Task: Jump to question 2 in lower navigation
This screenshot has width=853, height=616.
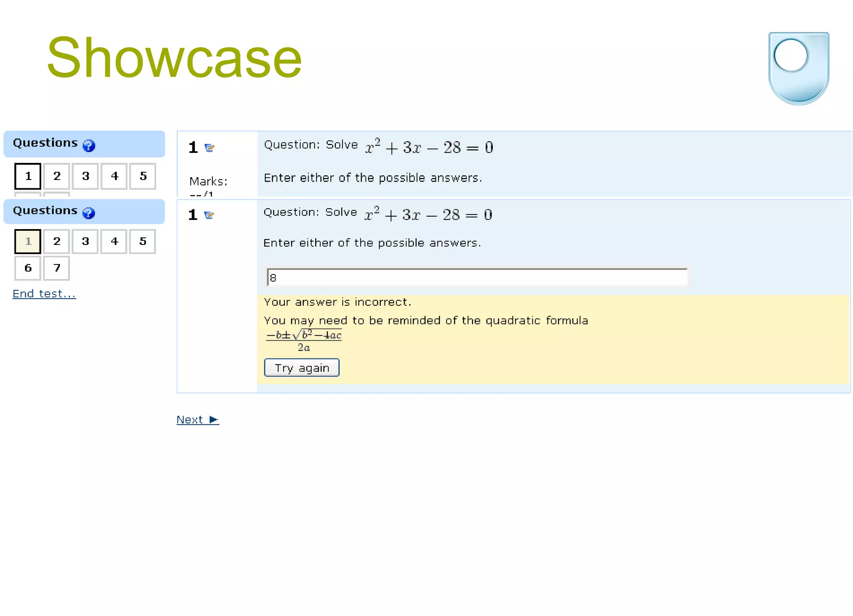Action: 57,241
